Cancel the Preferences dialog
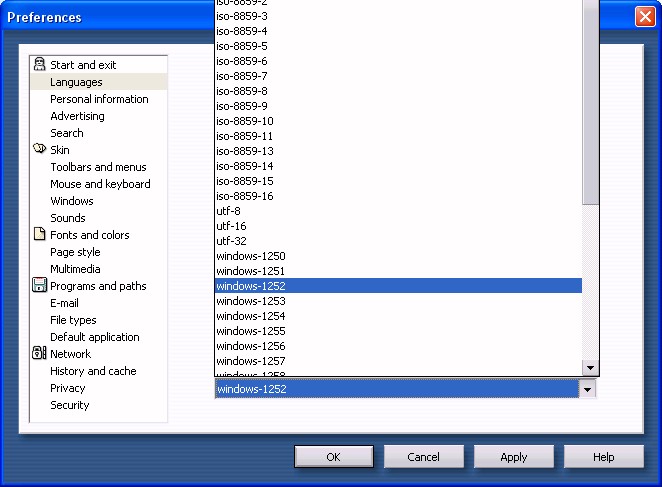 point(423,457)
